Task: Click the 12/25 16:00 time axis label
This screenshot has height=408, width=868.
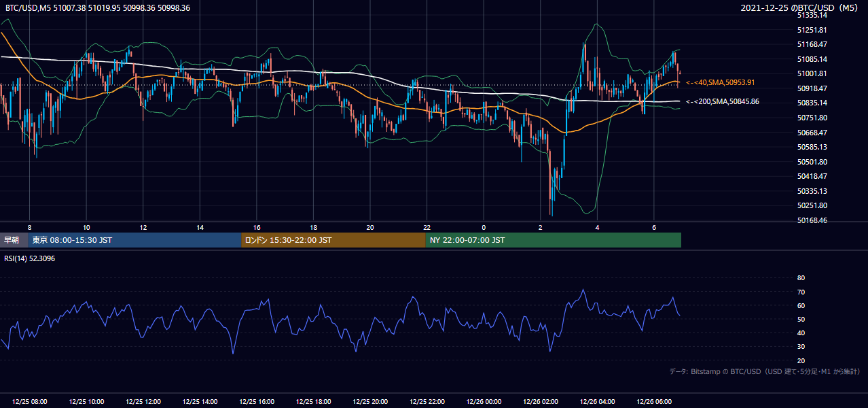Action: point(257,402)
